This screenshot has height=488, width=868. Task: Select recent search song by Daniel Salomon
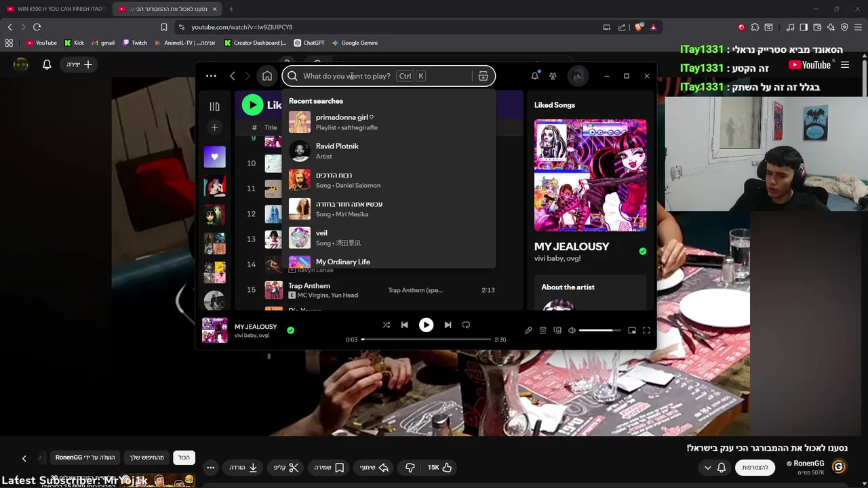(389, 180)
